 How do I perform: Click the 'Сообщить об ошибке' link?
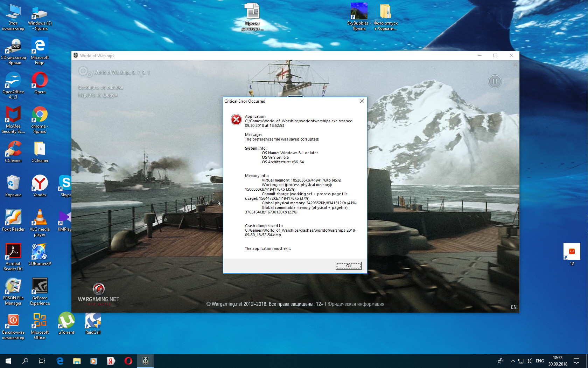[100, 87]
